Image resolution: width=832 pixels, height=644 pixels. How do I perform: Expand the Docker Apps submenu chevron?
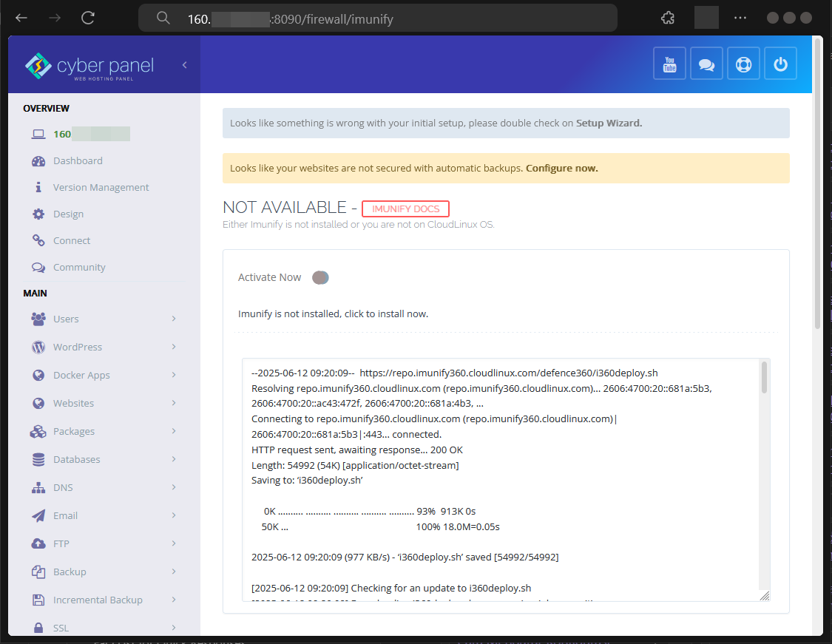174,375
